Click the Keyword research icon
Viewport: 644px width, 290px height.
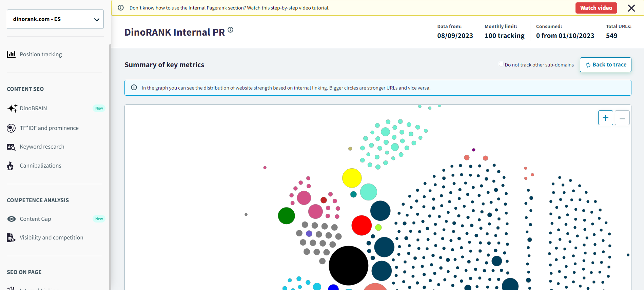[x=11, y=147]
